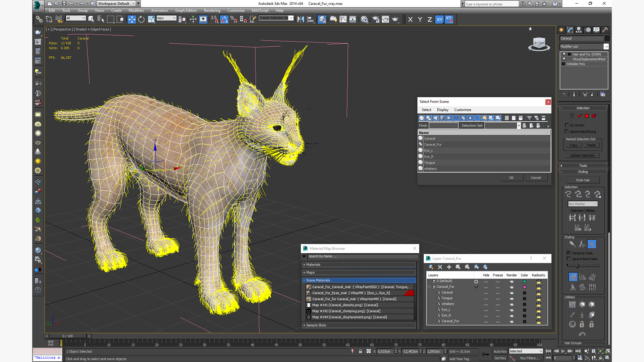Click the ViewCube navigation widget

coord(539,44)
